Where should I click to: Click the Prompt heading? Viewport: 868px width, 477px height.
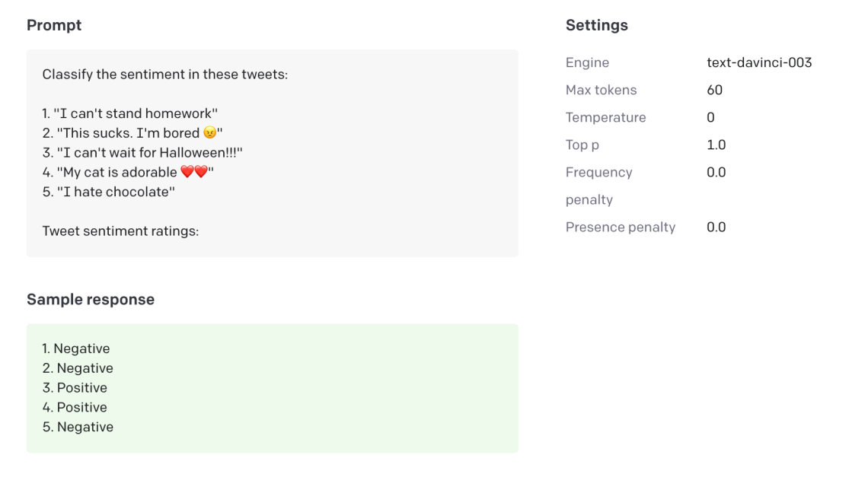click(54, 25)
